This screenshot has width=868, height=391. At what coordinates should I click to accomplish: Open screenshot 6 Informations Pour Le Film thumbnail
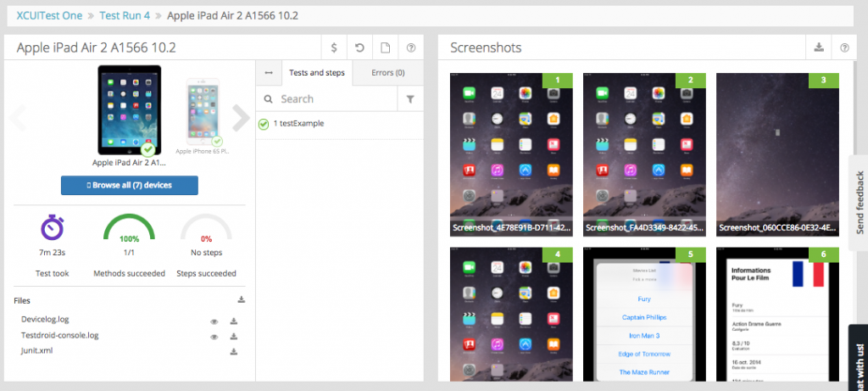click(777, 314)
